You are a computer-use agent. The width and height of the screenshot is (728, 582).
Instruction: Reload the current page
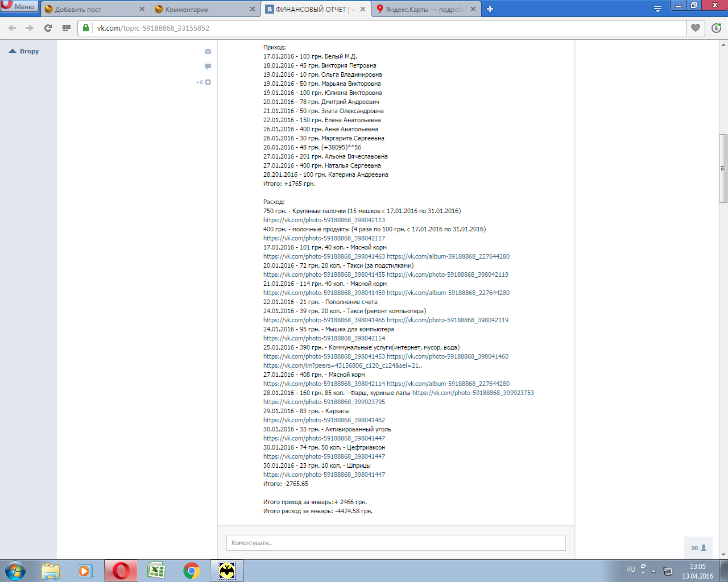(48, 28)
